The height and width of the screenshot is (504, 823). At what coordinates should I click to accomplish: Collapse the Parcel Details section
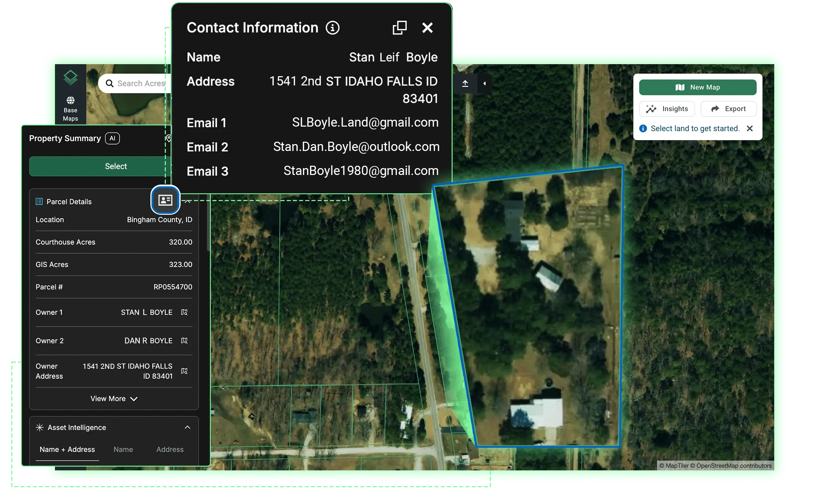pos(188,202)
